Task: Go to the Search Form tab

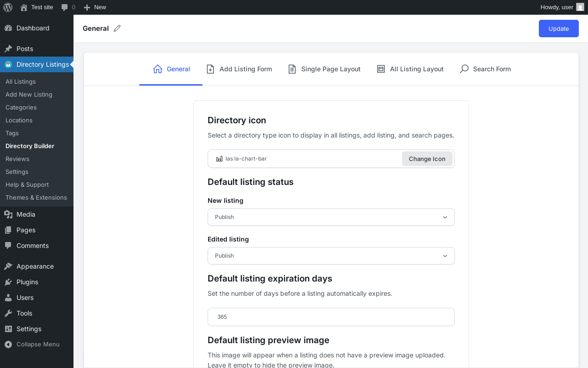Action: [485, 69]
